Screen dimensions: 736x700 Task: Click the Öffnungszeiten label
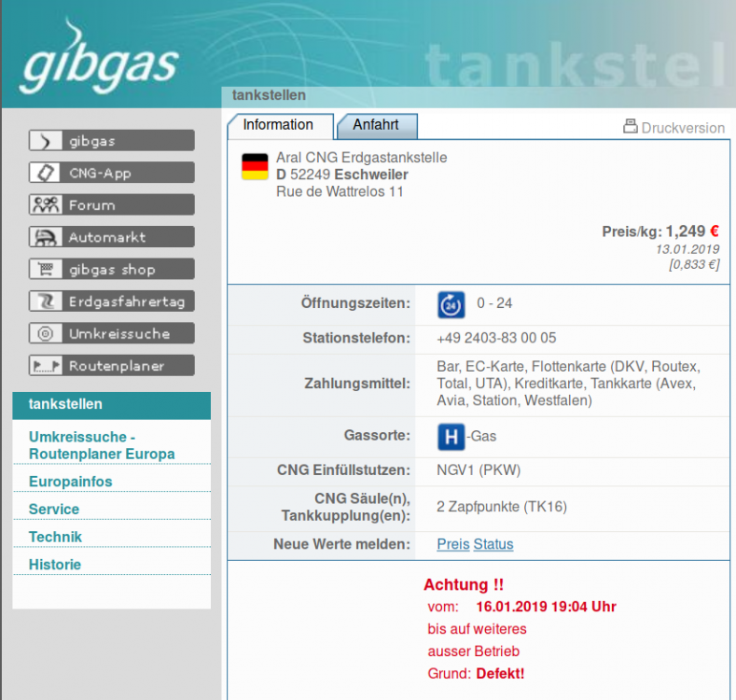point(355,303)
